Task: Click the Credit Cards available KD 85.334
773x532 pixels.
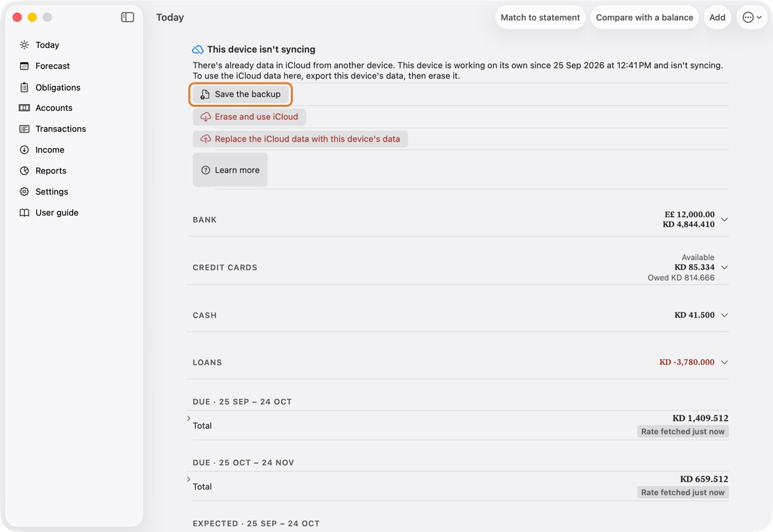Action: click(x=694, y=267)
